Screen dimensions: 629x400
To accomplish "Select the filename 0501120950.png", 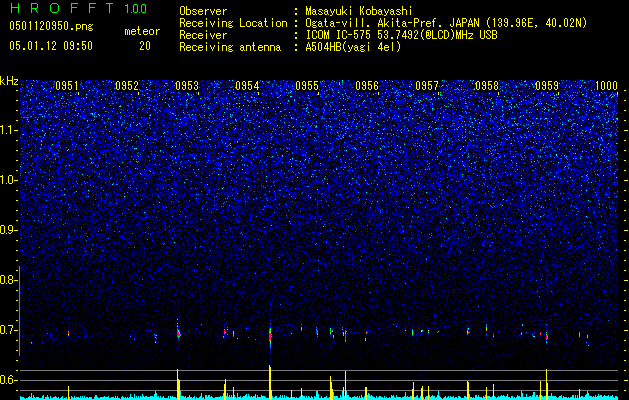I will 51,26.
